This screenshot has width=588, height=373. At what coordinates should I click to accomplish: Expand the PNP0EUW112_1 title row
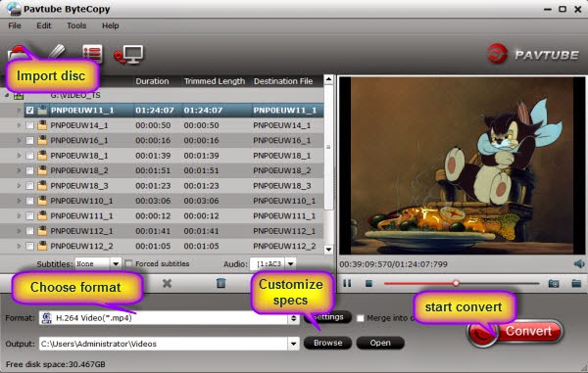[x=19, y=231]
